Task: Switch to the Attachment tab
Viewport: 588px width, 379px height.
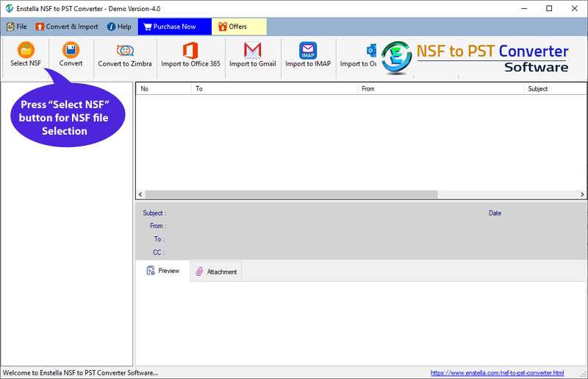Action: pyautogui.click(x=216, y=272)
